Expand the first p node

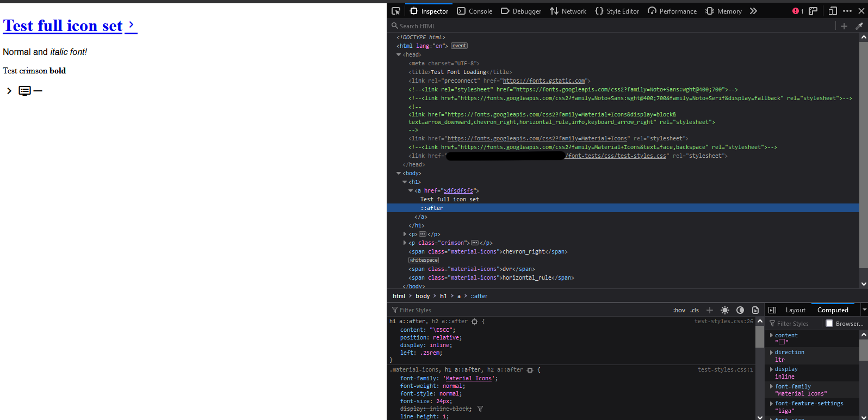pyautogui.click(x=405, y=234)
